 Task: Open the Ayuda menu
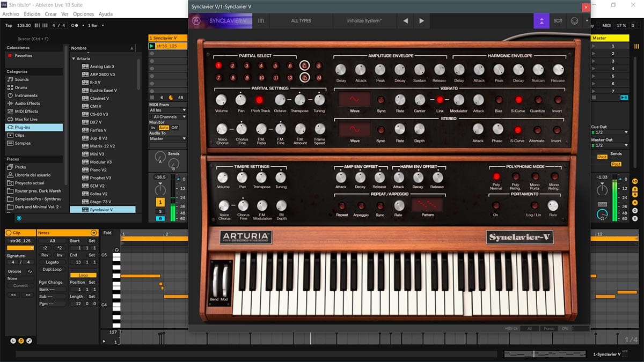(106, 14)
